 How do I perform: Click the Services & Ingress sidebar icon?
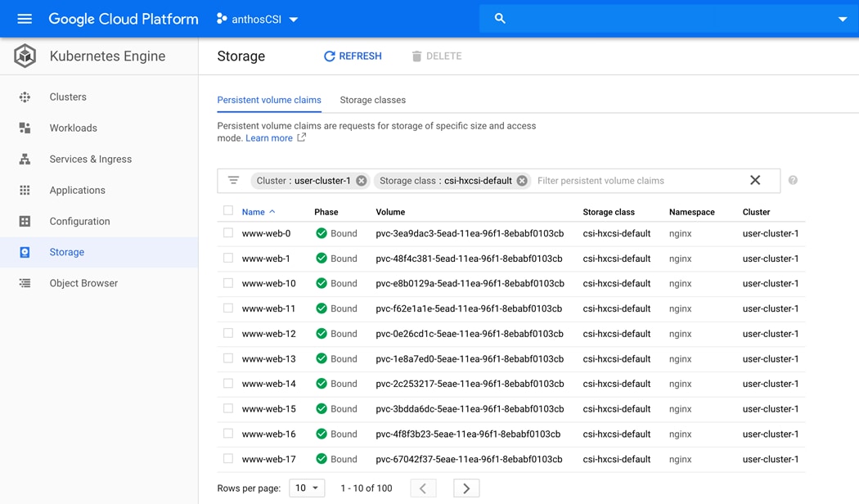point(25,159)
